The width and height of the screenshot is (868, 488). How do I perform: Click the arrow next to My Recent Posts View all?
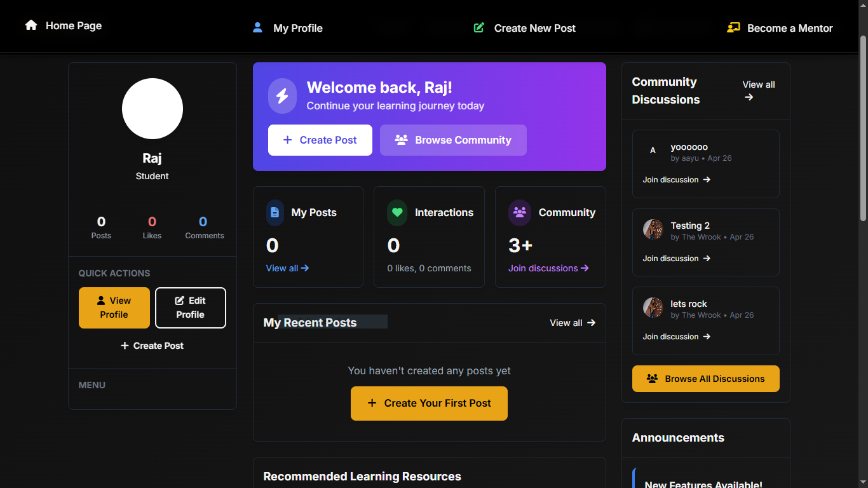pos(591,323)
